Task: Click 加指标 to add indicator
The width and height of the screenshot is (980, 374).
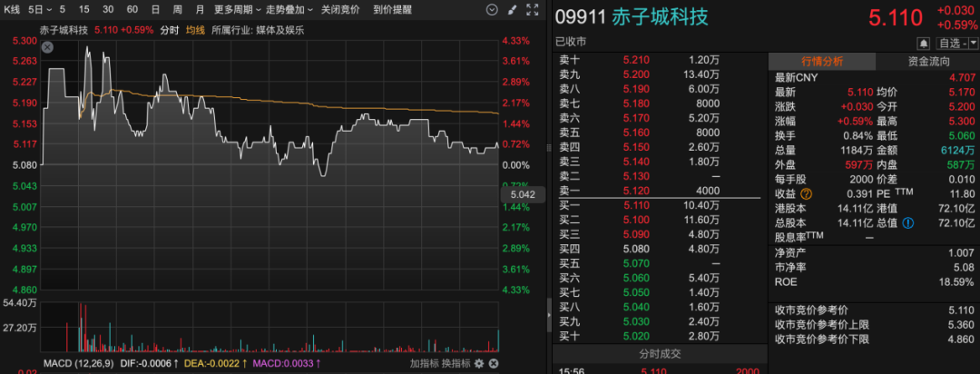Action: pos(424,363)
